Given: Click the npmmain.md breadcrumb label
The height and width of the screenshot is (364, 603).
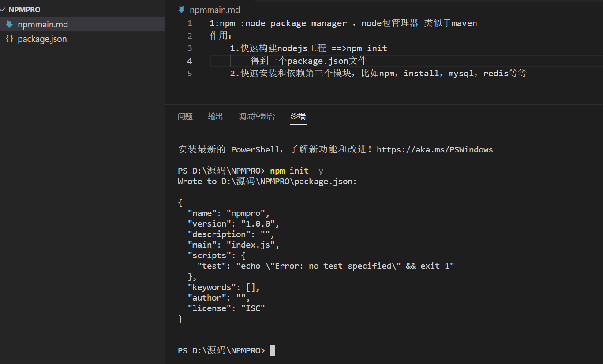Looking at the screenshot, I should coord(215,10).
